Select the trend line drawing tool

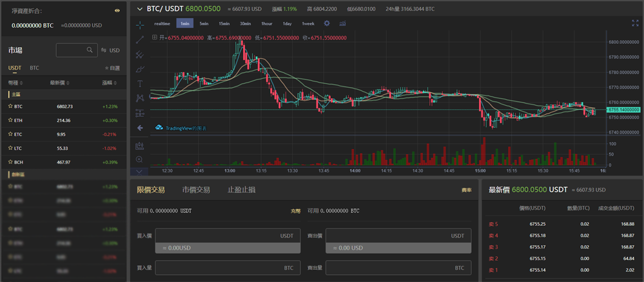coord(140,39)
